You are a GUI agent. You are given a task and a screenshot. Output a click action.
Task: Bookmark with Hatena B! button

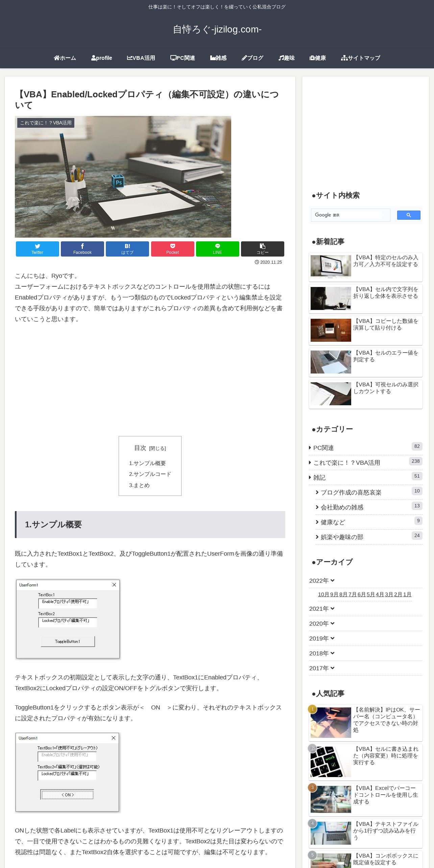tap(127, 249)
